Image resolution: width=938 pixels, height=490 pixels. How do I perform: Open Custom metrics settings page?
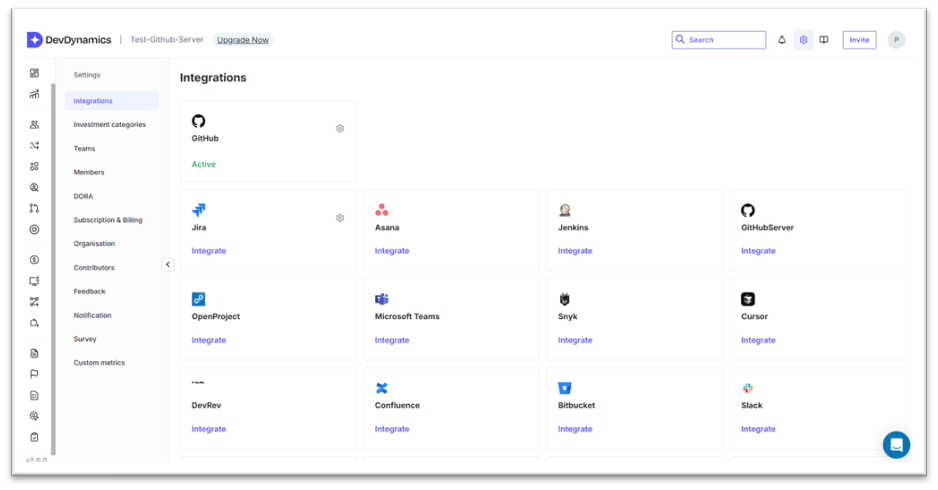[99, 363]
